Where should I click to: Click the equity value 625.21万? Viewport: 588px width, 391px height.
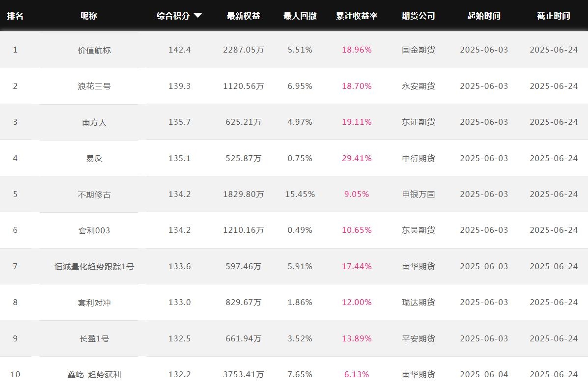pos(243,122)
